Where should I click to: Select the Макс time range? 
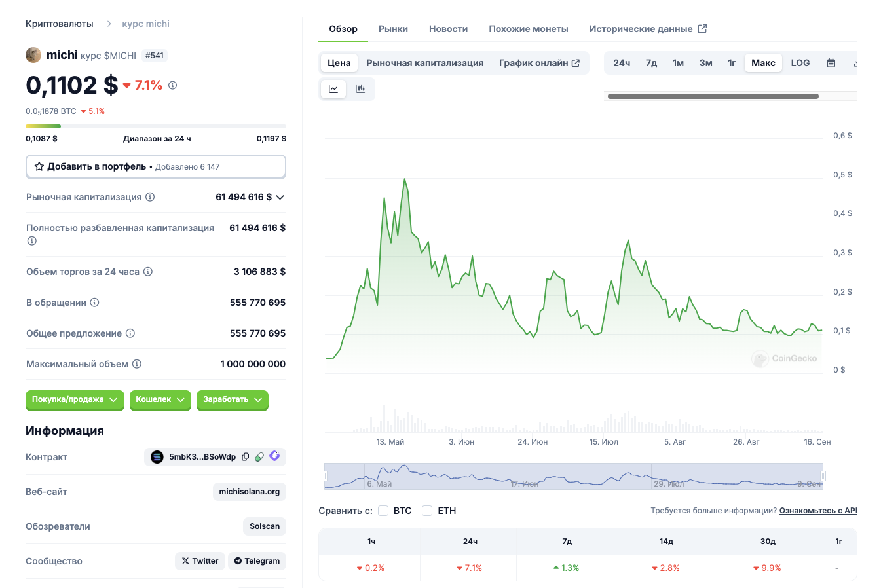[x=763, y=63]
